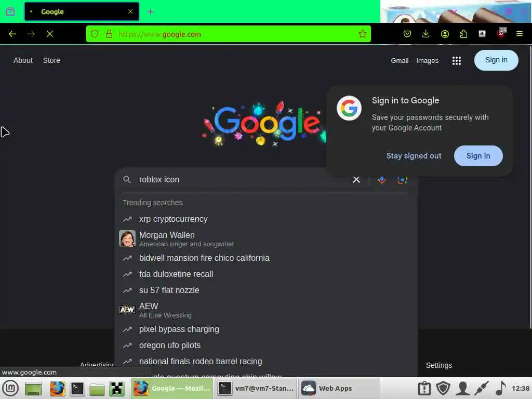This screenshot has width=532, height=399.
Task: Click the page vertical scrollbar
Action: coord(530,188)
